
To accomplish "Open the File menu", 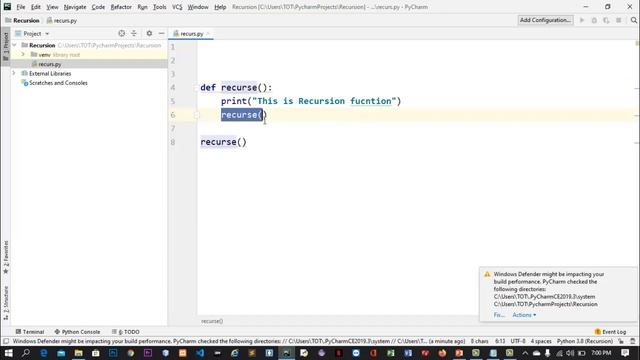I will 21,7.
